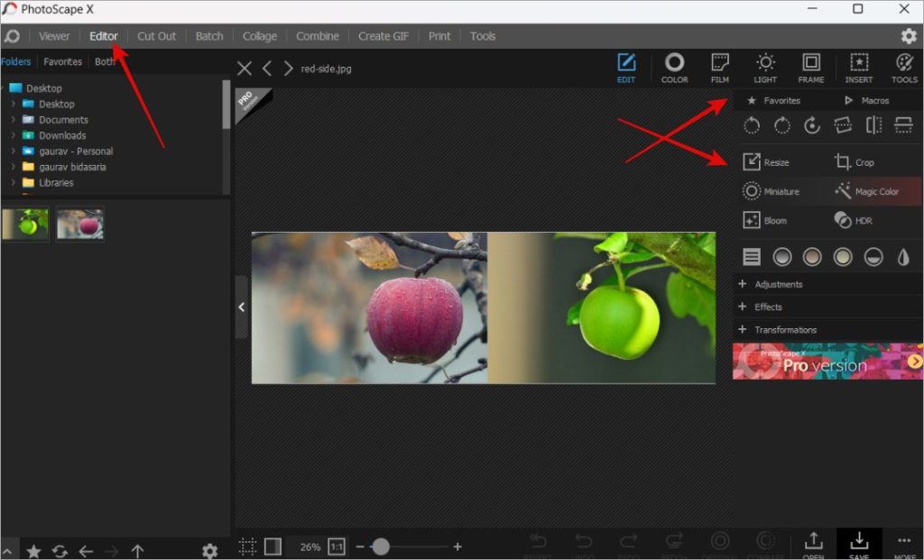924x560 pixels.
Task: Click the striped lines filter icon
Action: (x=752, y=257)
